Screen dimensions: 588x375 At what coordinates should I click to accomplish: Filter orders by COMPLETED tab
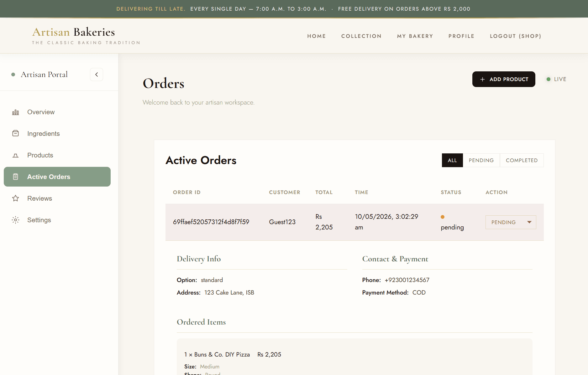[x=522, y=160]
